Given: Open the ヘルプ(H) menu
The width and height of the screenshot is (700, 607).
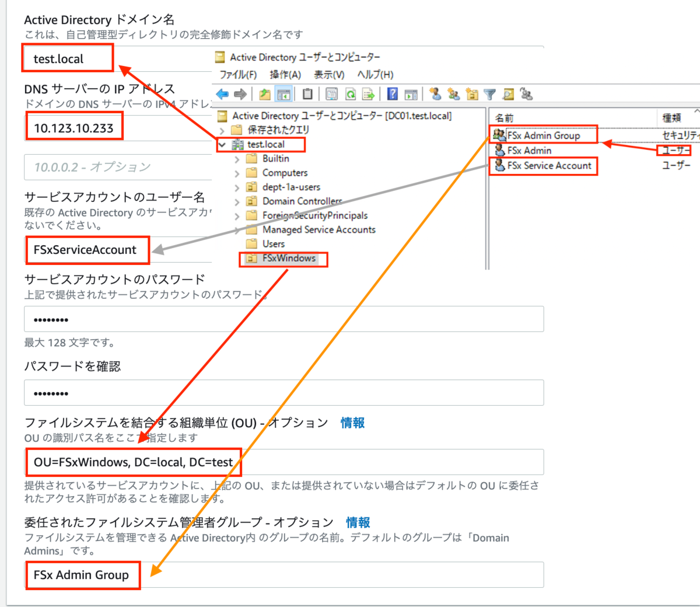Looking at the screenshot, I should click(x=375, y=75).
